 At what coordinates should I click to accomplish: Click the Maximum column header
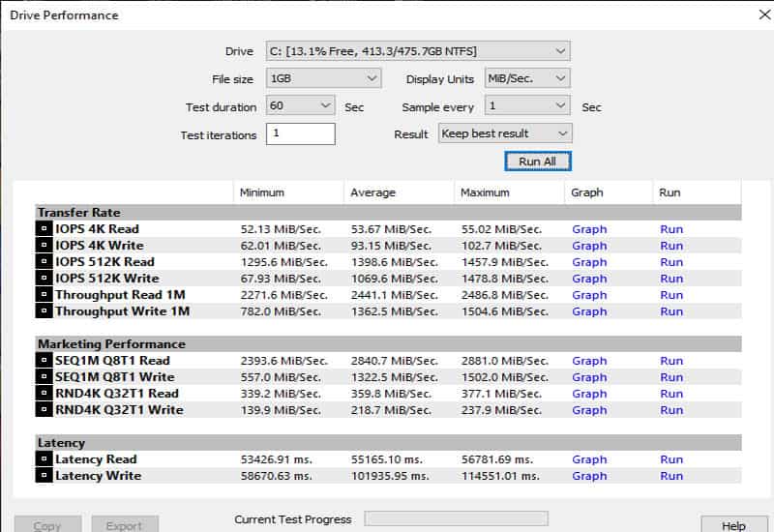[509, 192]
